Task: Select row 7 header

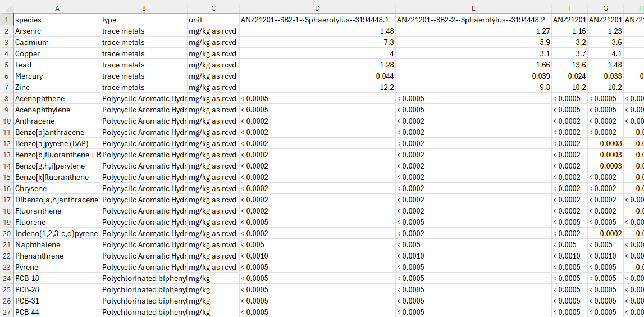Action: point(7,87)
